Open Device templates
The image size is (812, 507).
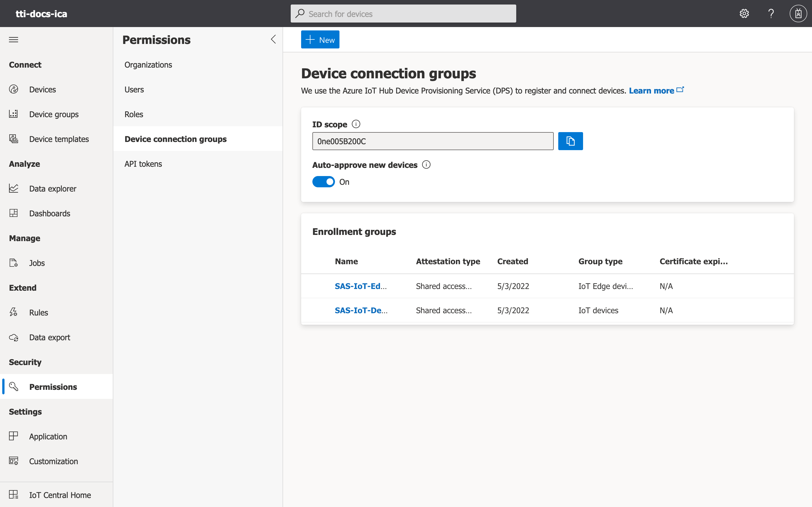59,139
